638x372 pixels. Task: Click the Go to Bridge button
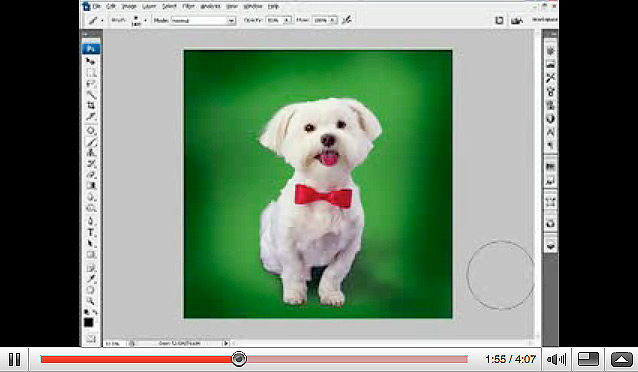(x=517, y=20)
